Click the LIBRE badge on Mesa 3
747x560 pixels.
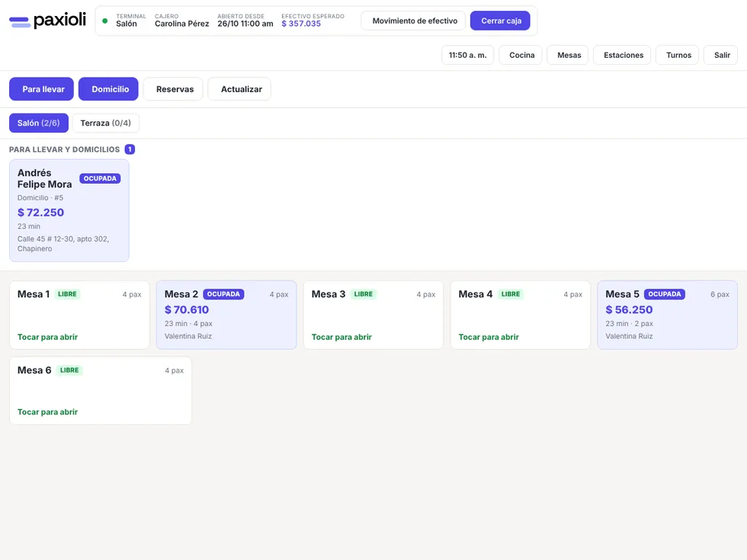point(364,294)
